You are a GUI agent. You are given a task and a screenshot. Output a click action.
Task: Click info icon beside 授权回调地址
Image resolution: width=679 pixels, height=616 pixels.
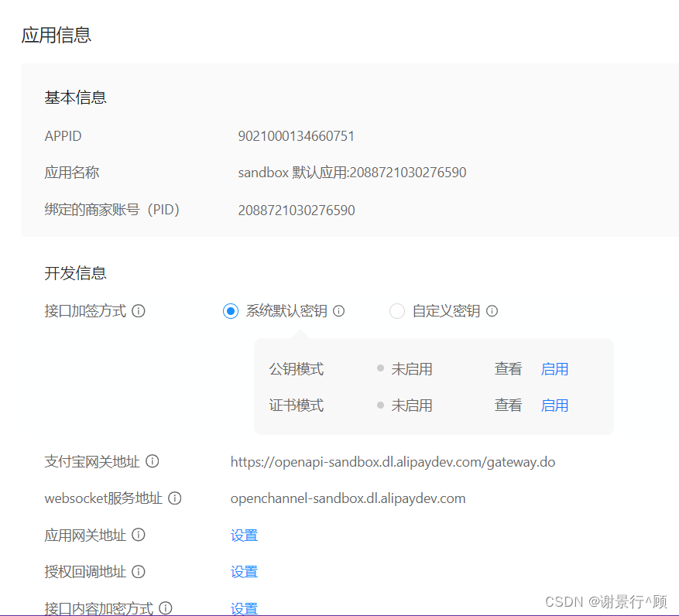coord(138,572)
